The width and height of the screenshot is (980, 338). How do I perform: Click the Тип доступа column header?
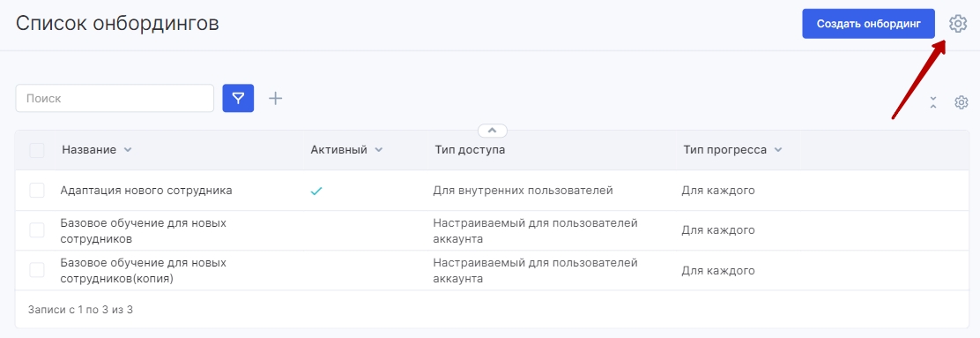tap(470, 150)
